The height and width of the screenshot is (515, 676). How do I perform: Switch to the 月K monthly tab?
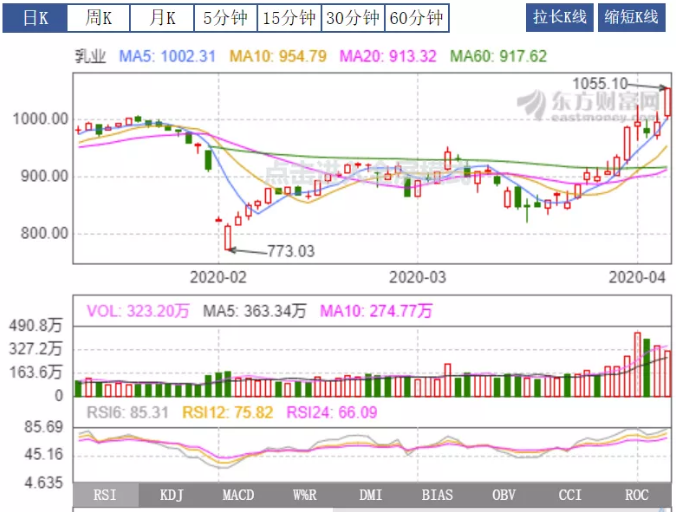click(x=162, y=18)
